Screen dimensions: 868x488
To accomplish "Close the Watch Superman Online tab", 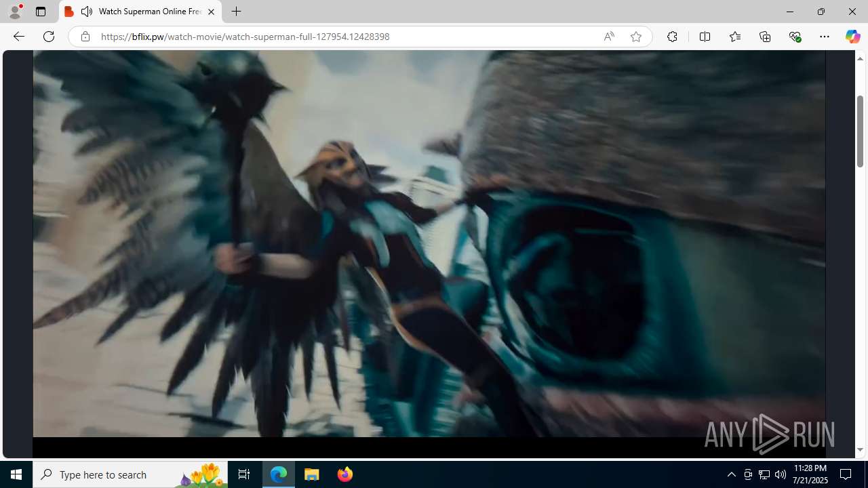I will pos(211,12).
